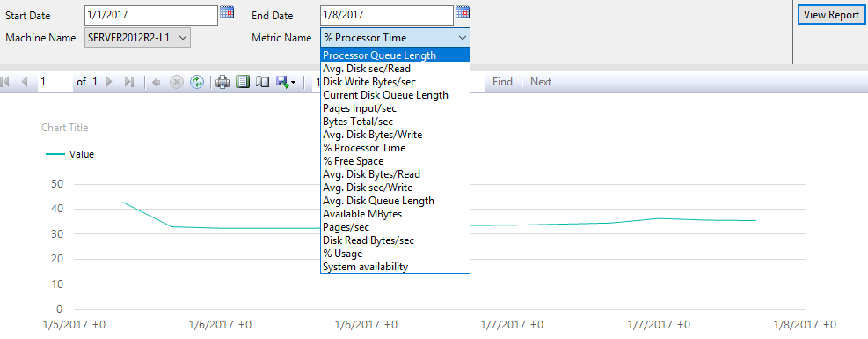Screen dimensions: 868x339
Task: Click the Value legend entry
Action: click(69, 155)
